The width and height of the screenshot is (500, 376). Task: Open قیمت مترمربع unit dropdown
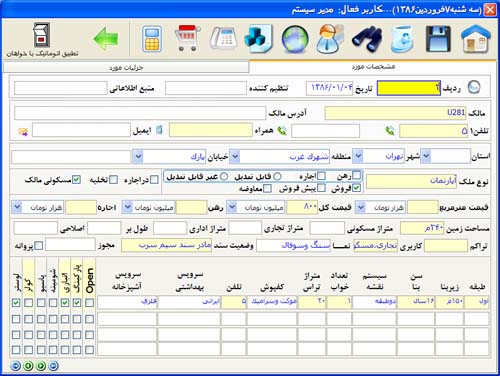click(360, 207)
